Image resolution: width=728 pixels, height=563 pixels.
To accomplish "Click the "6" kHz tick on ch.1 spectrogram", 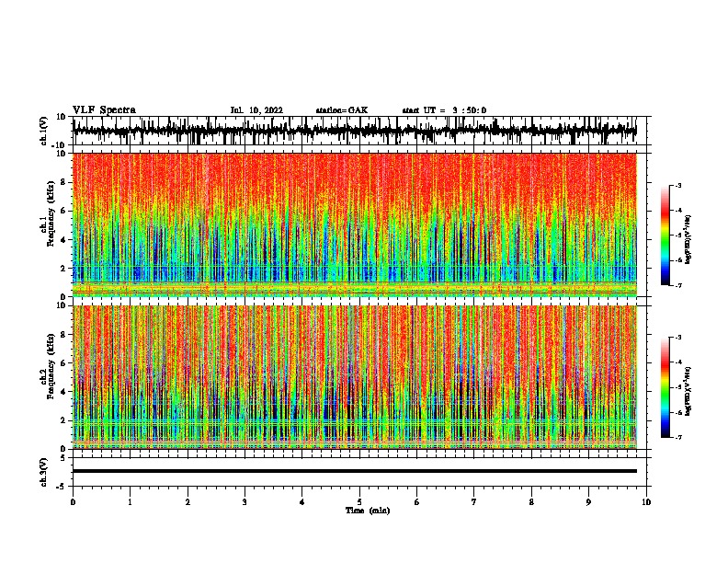I will point(63,211).
